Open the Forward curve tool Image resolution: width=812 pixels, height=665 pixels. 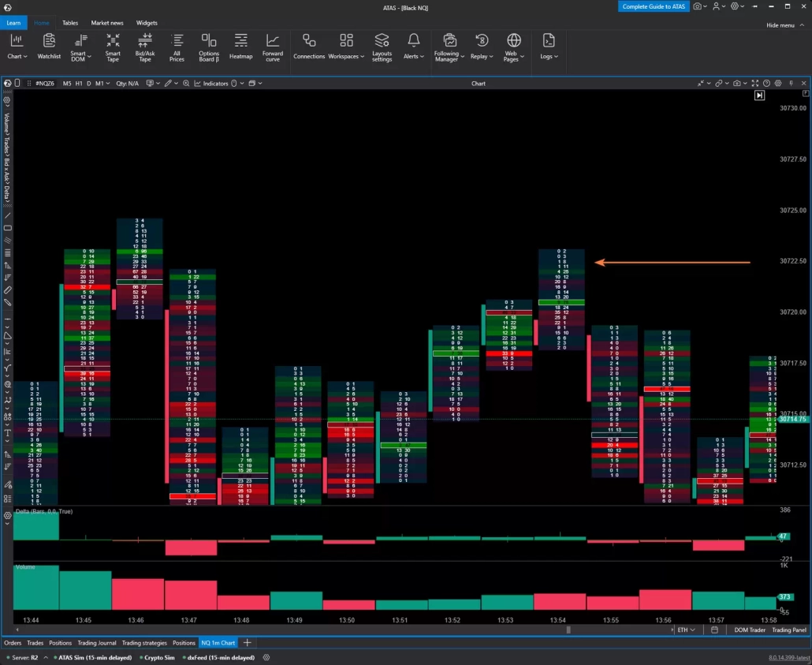click(x=273, y=47)
